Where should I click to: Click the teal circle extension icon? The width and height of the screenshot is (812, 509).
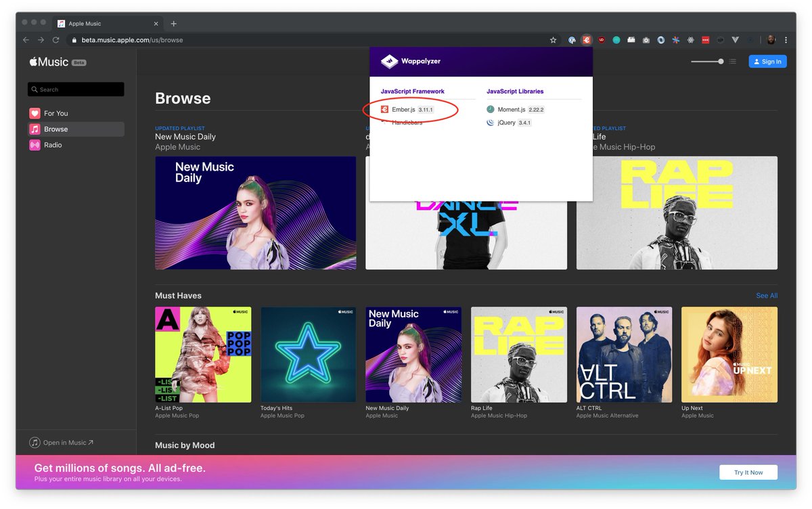point(616,40)
